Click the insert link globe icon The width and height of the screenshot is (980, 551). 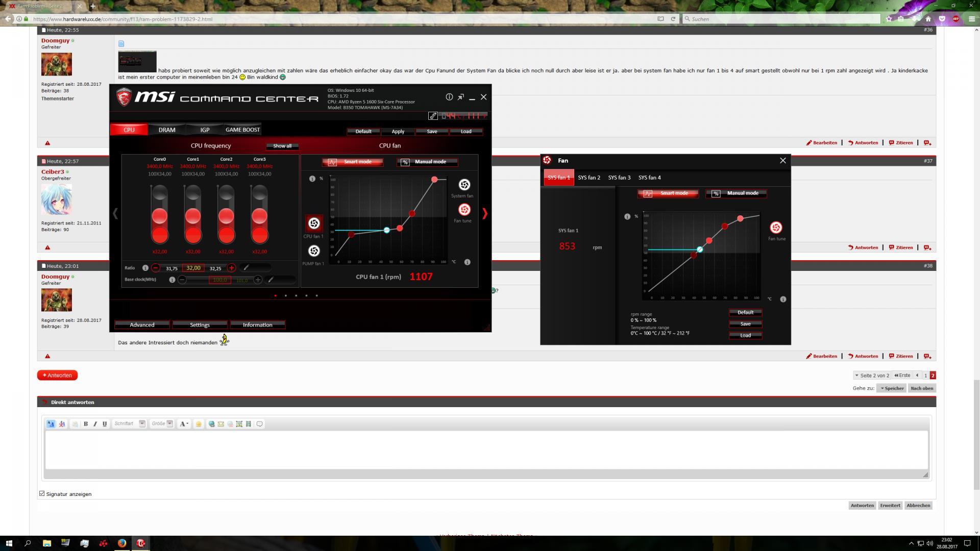(211, 424)
